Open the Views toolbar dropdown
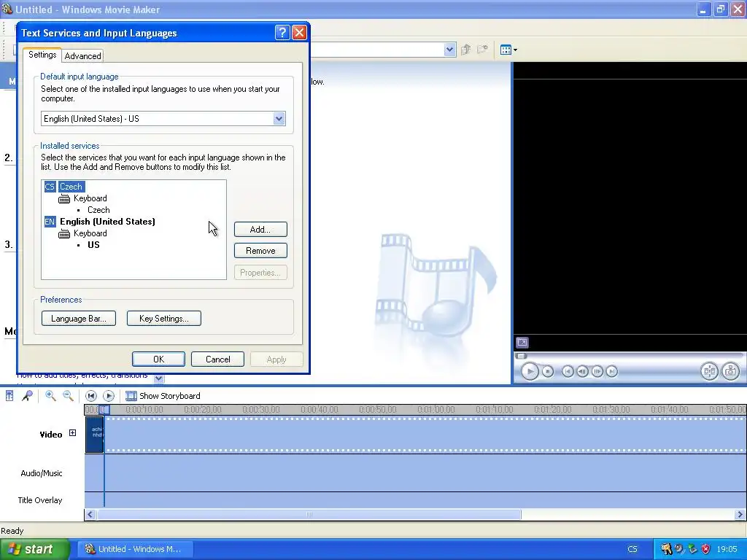This screenshot has width=747, height=560. (x=508, y=50)
